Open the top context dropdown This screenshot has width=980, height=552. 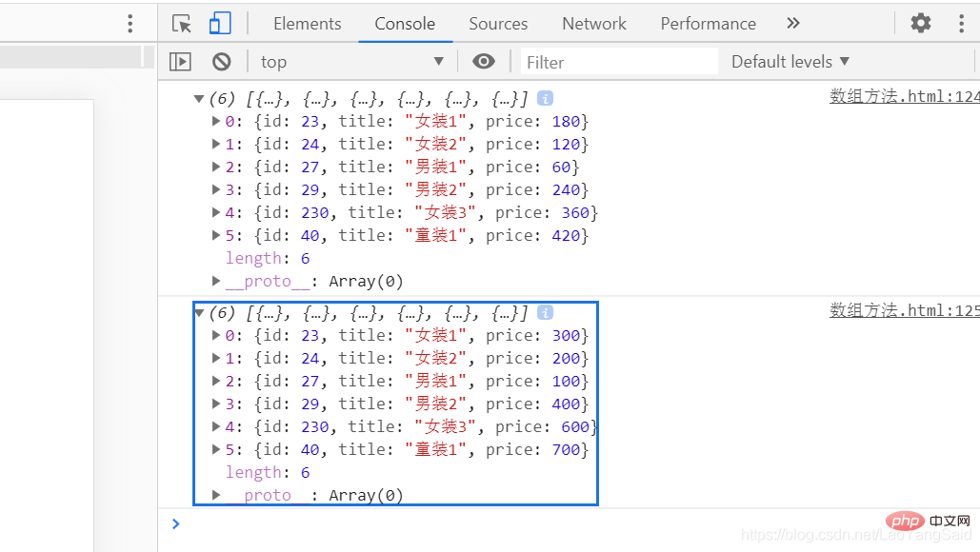[x=352, y=62]
